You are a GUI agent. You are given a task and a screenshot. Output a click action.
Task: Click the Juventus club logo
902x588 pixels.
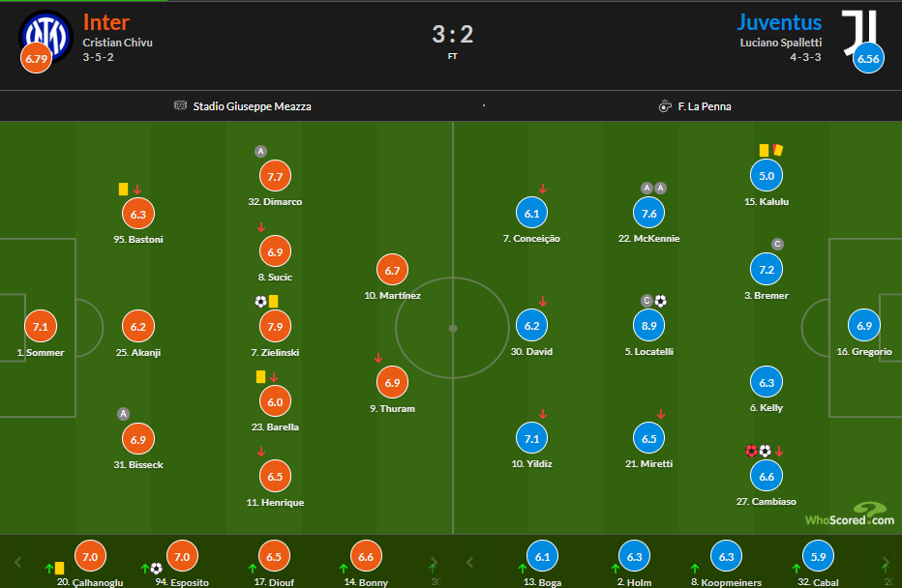point(857,32)
